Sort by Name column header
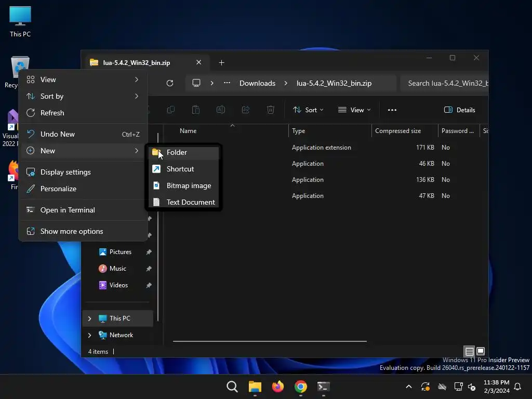Screen dimensions: 532x399 click(227, 131)
